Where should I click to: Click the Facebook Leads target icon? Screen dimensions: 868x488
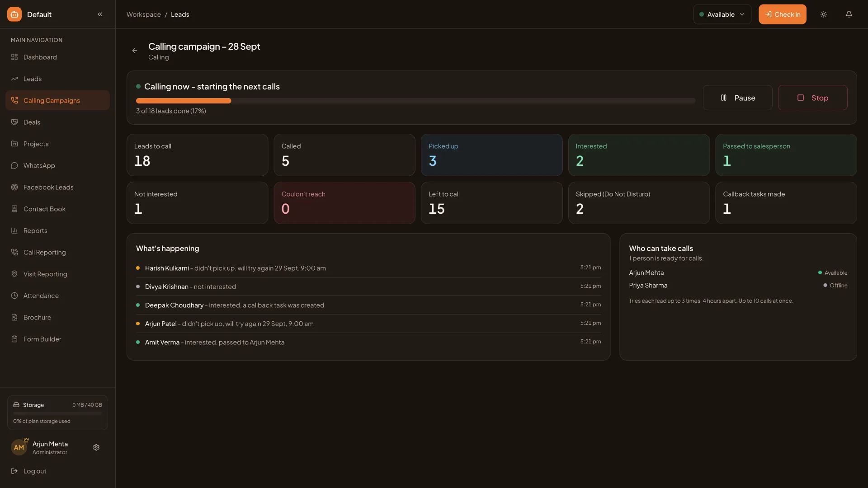point(14,187)
